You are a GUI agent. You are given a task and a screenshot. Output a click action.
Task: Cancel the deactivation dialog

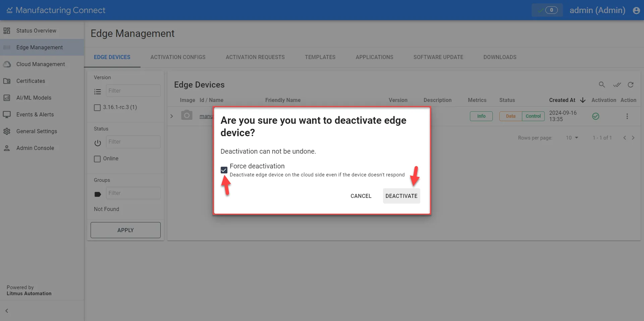(361, 196)
